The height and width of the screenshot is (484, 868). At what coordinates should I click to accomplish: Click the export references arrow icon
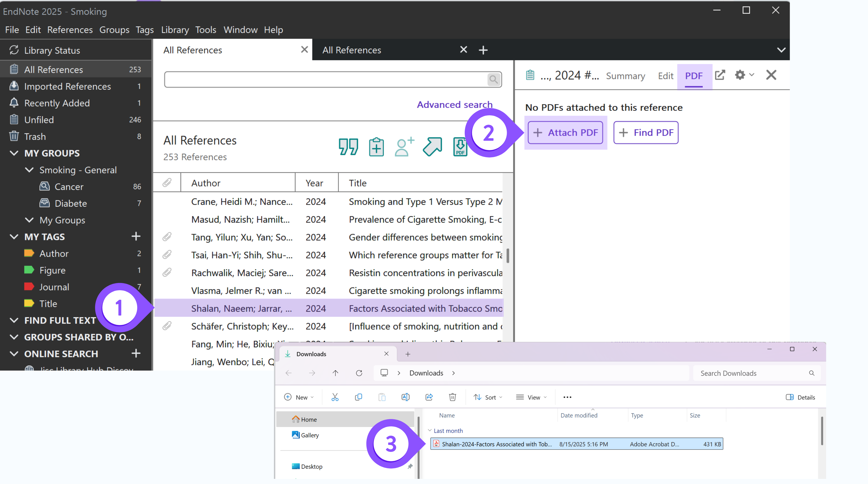(x=432, y=147)
